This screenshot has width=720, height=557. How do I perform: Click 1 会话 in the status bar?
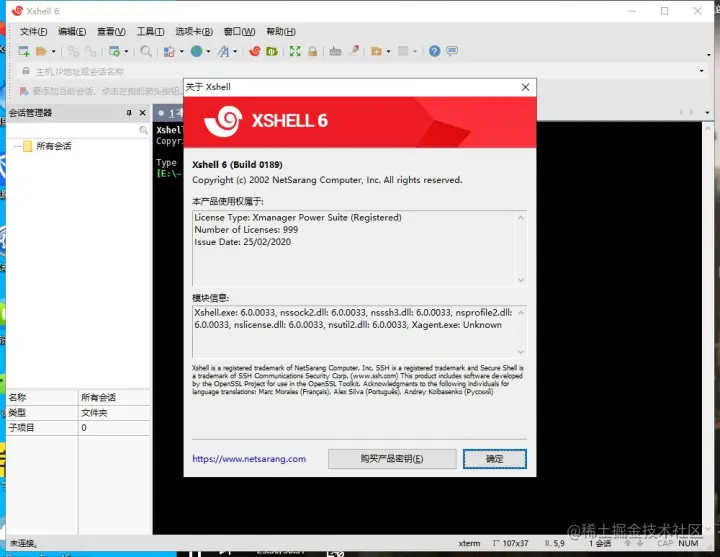tap(600, 544)
